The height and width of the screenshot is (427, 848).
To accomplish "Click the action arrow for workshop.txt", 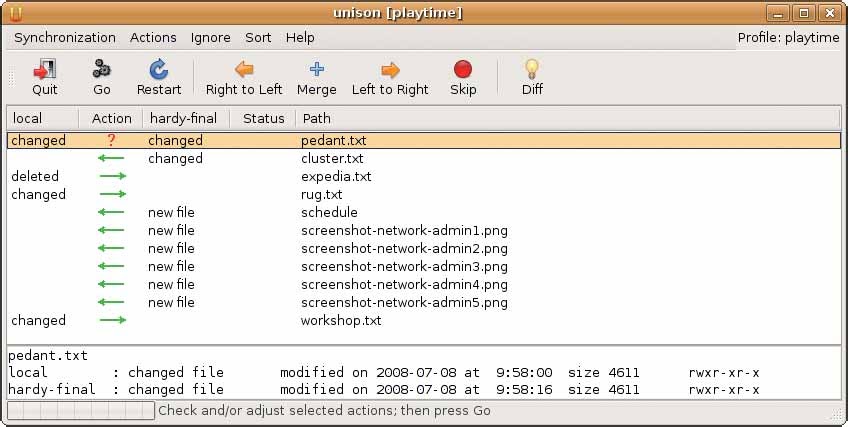I will pyautogui.click(x=112, y=320).
